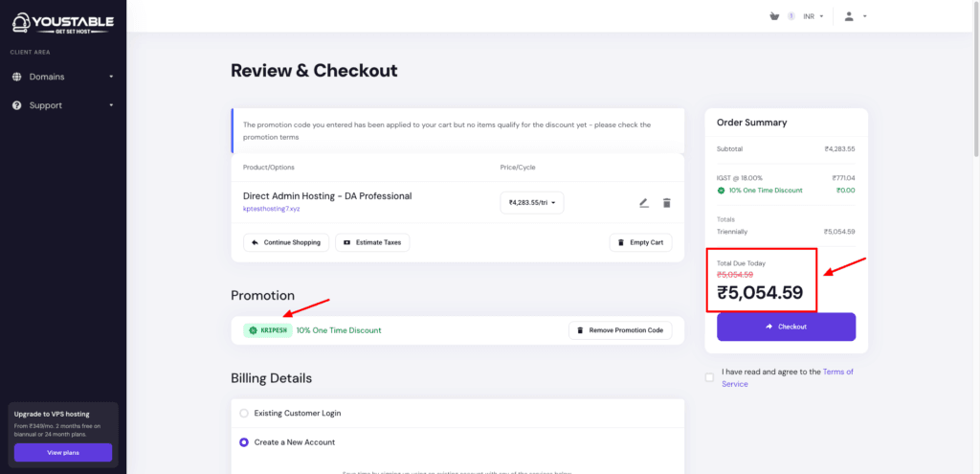
Task: Click the Triennially ₹5,054.59 total
Action: 839,232
